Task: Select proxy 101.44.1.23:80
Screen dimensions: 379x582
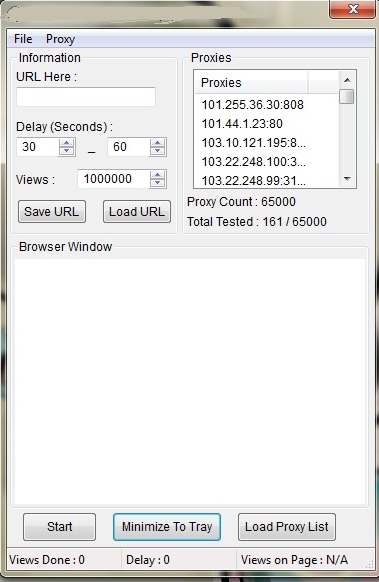Action: point(242,124)
